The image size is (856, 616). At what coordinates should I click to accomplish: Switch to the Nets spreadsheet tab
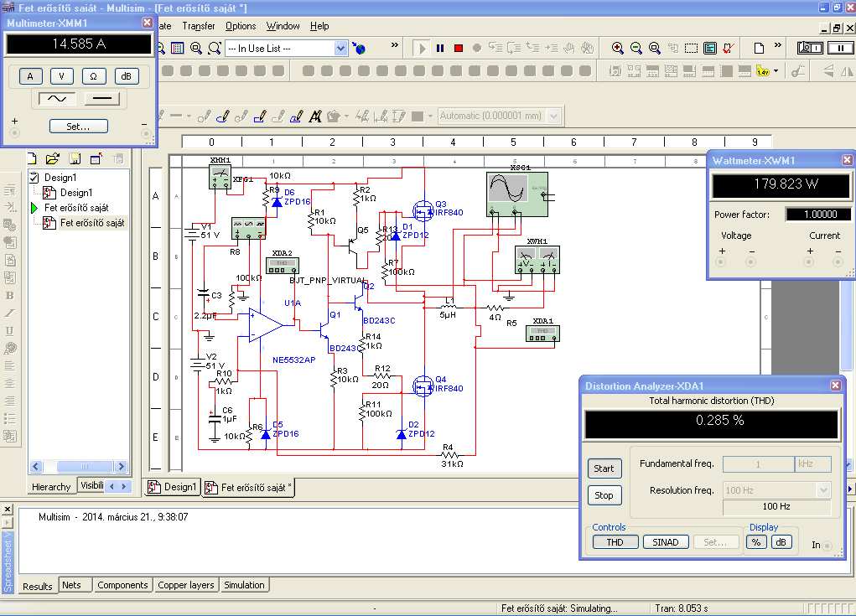coord(71,585)
